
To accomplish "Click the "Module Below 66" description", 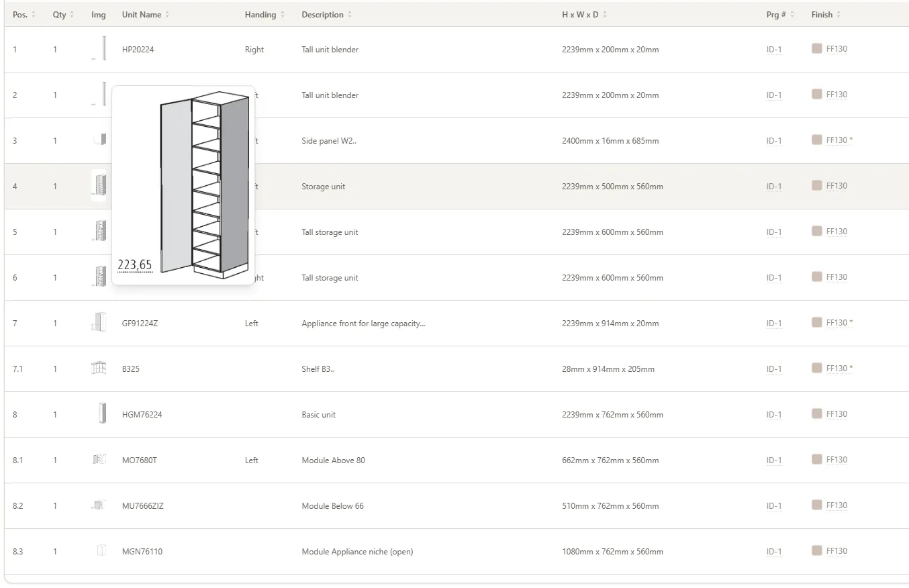I will tap(333, 506).
